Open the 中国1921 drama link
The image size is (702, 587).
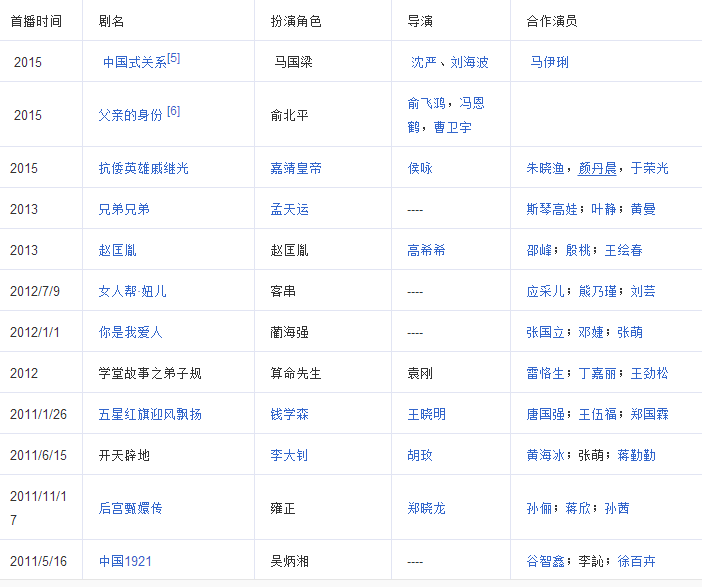[126, 561]
